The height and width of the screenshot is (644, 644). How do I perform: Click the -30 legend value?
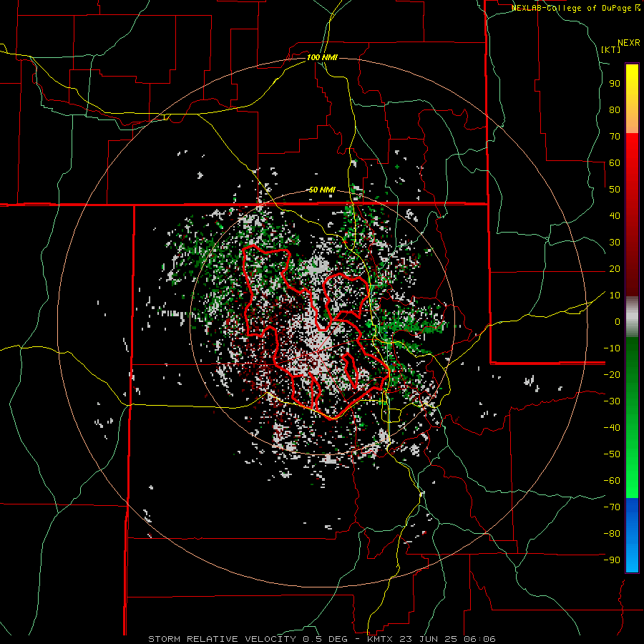coord(612,401)
